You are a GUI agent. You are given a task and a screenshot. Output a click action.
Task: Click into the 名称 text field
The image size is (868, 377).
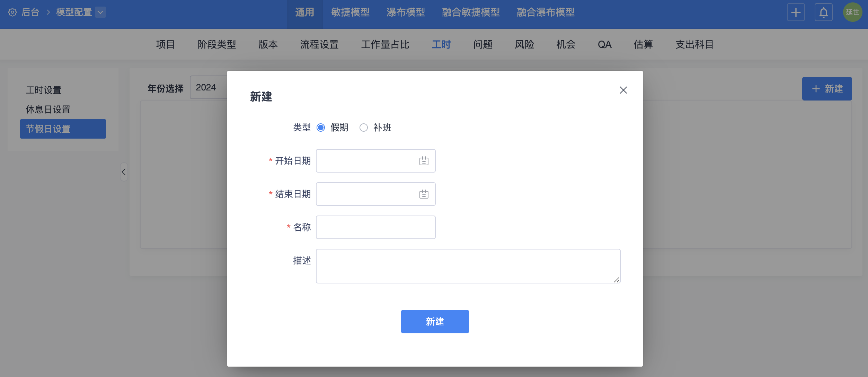coord(375,228)
